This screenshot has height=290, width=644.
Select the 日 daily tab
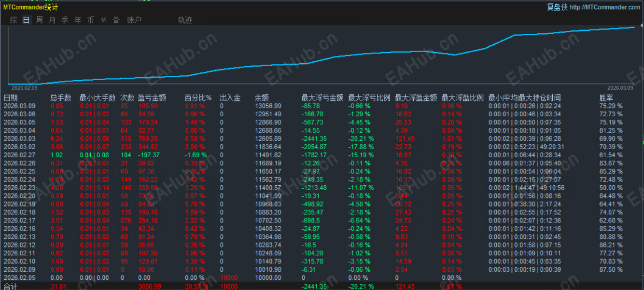coord(26,20)
